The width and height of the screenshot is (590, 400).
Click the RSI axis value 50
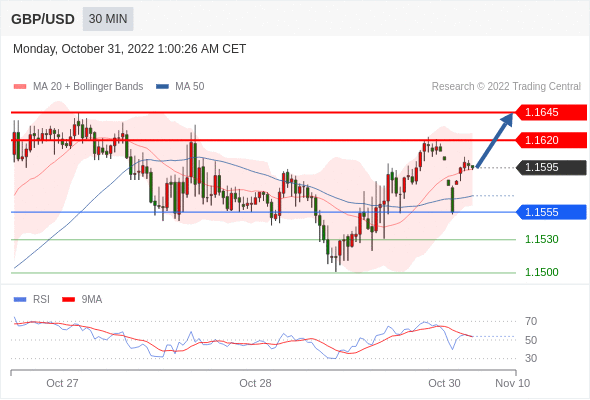[531, 340]
